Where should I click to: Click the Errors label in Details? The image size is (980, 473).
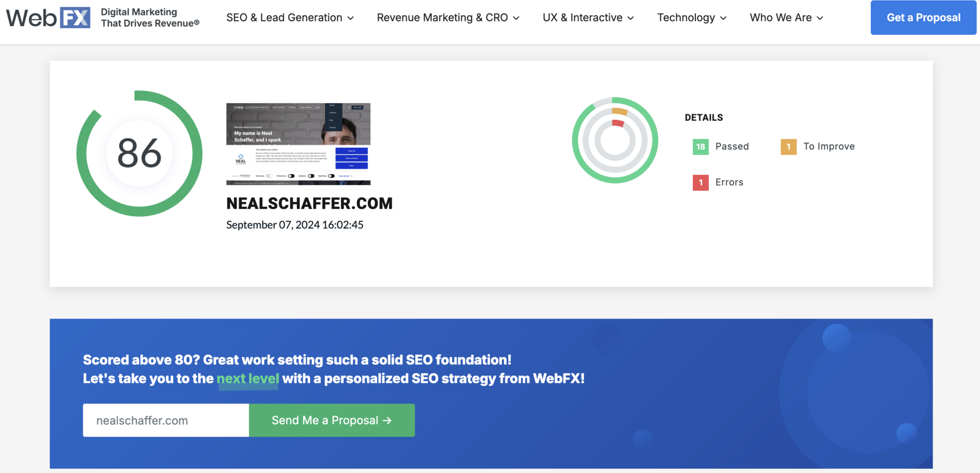(729, 183)
